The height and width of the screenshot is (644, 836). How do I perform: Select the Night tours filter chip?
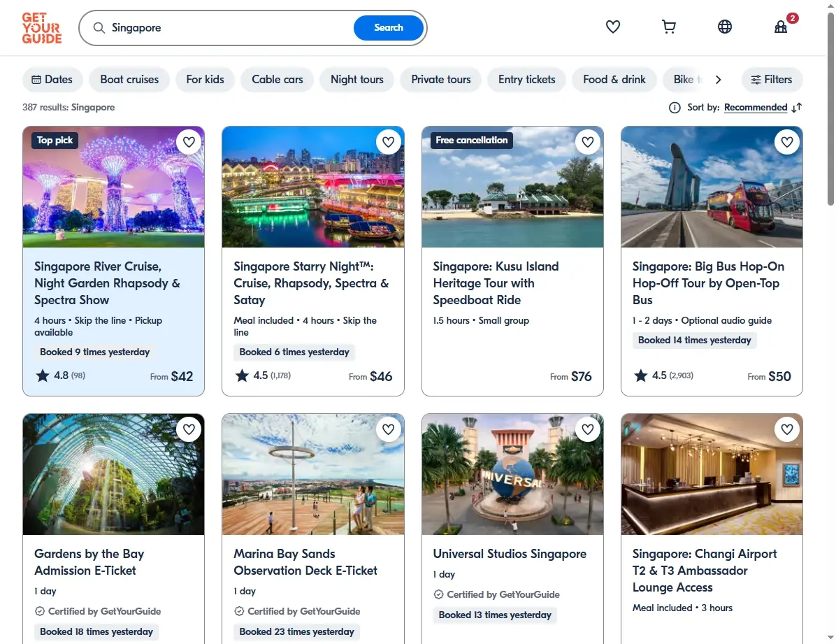point(357,80)
